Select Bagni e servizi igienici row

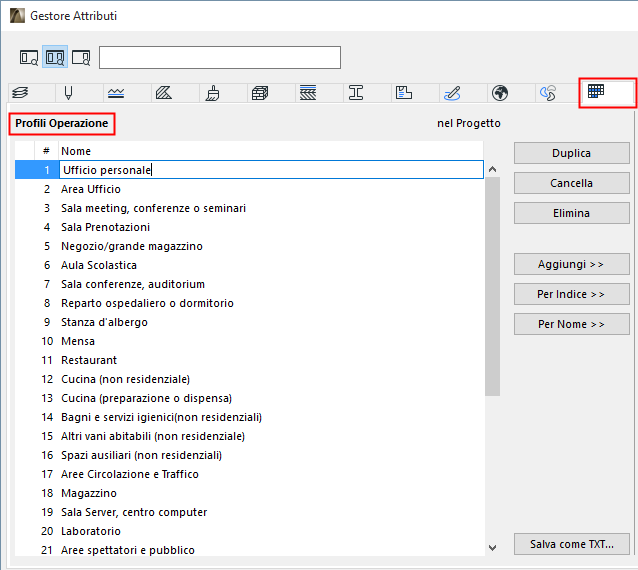point(249,417)
